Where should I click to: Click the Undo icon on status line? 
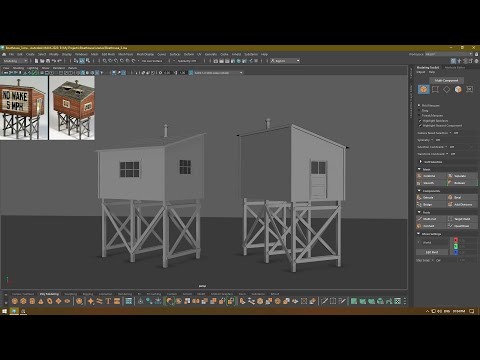tap(54, 61)
